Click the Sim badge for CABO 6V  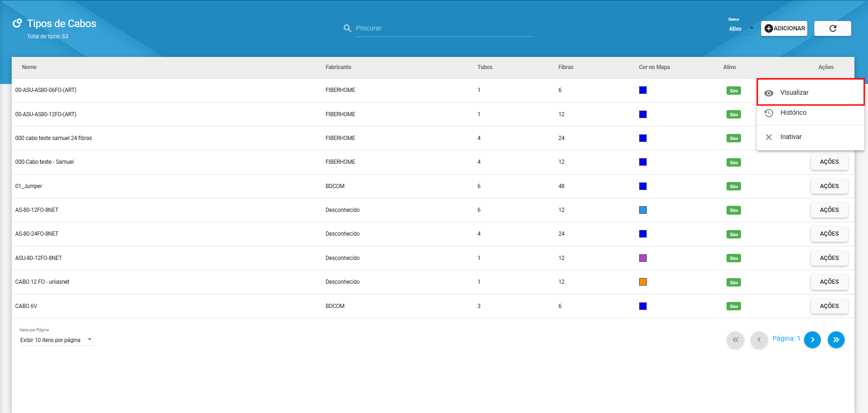click(734, 307)
